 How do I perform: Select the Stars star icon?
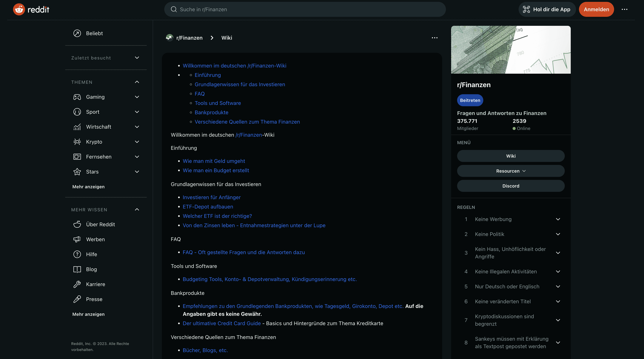coord(77,172)
